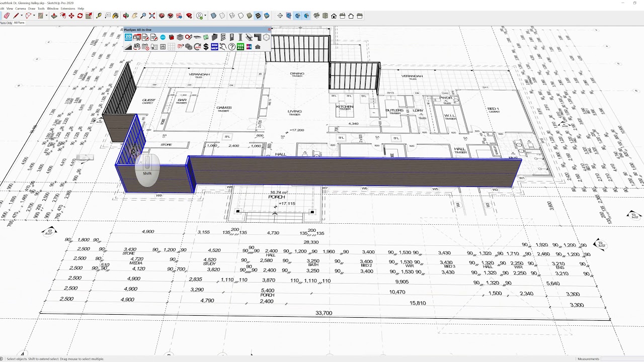The image size is (644, 362).
Task: Click the PlusSpec IFC export icon
Action: click(249, 47)
